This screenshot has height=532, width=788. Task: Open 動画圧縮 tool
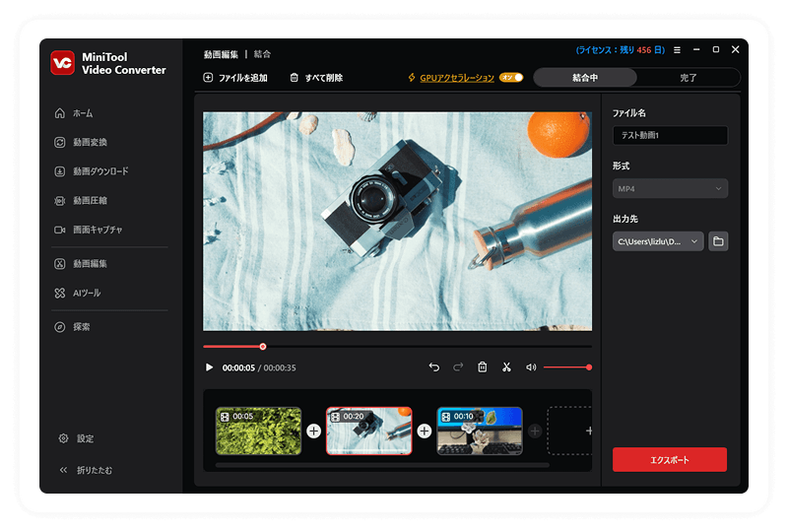[x=81, y=201]
